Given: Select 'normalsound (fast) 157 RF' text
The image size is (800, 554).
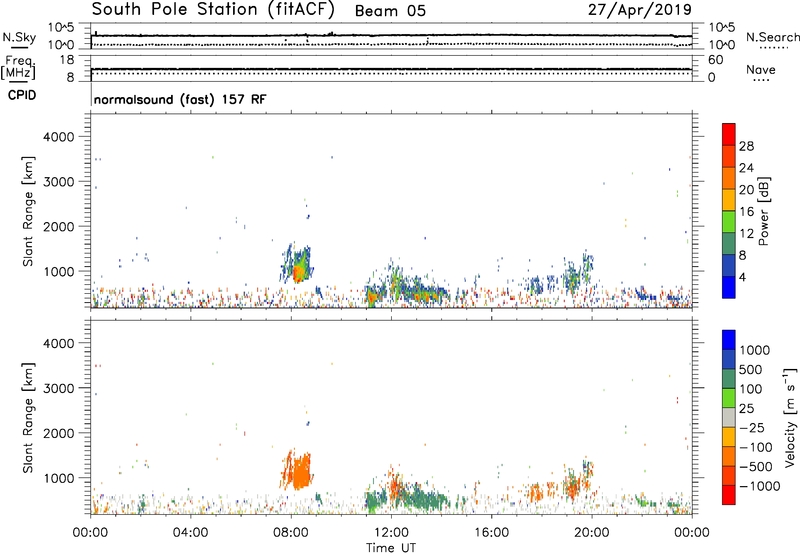Looking at the screenshot, I should pyautogui.click(x=180, y=99).
